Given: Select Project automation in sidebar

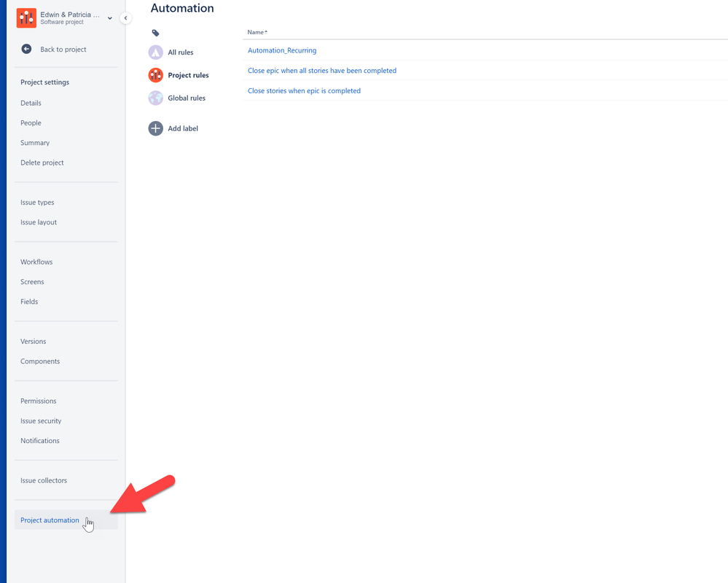Looking at the screenshot, I should point(66,520).
